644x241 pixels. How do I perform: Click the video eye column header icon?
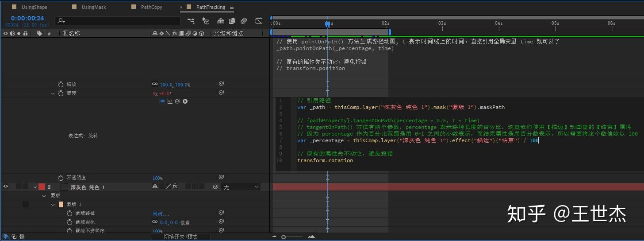click(6, 33)
